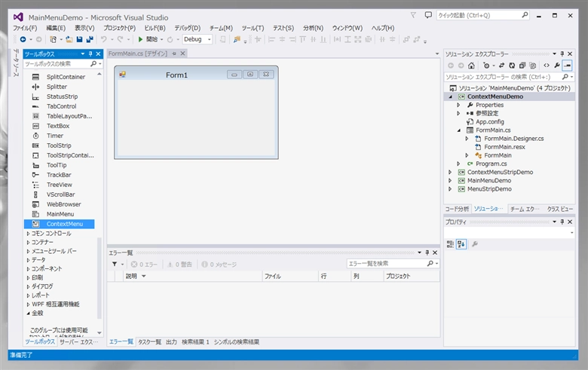588x370 pixels.
Task: Open the デバッグ(D) menu
Action: coord(188,28)
